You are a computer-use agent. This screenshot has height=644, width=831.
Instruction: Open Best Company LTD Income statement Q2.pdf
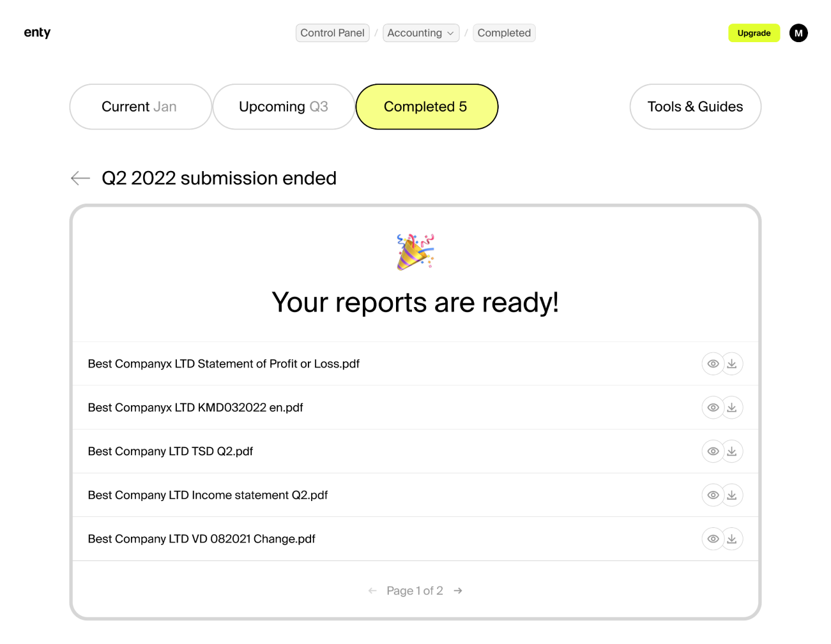pos(208,495)
